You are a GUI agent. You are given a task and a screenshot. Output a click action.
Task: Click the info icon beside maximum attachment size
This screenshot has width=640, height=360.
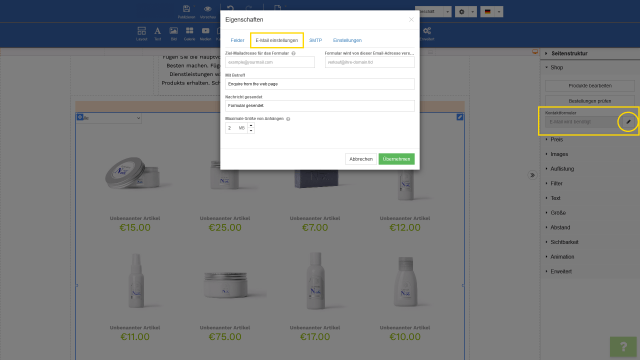click(288, 119)
